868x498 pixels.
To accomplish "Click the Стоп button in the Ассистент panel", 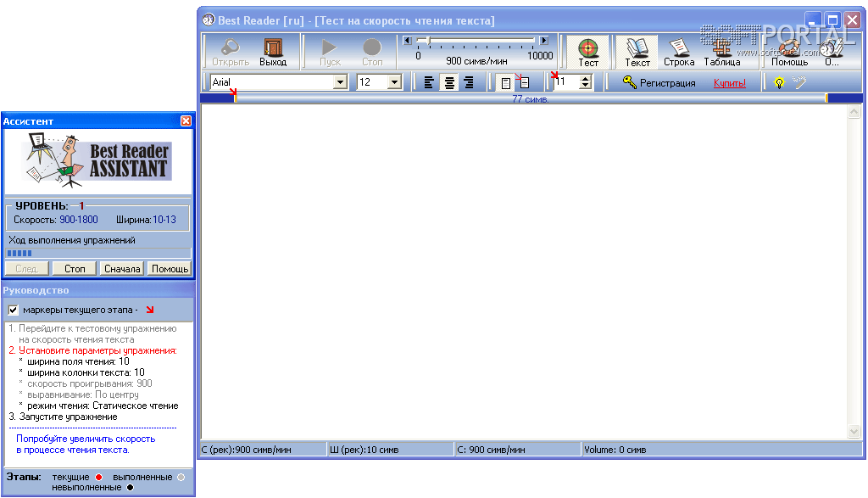I will click(x=75, y=269).
